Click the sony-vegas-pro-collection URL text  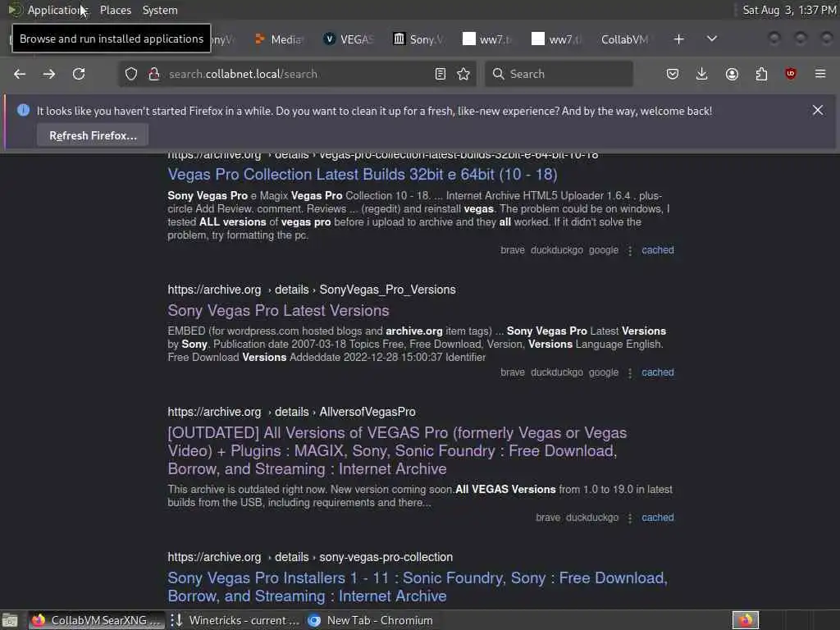[310, 557]
